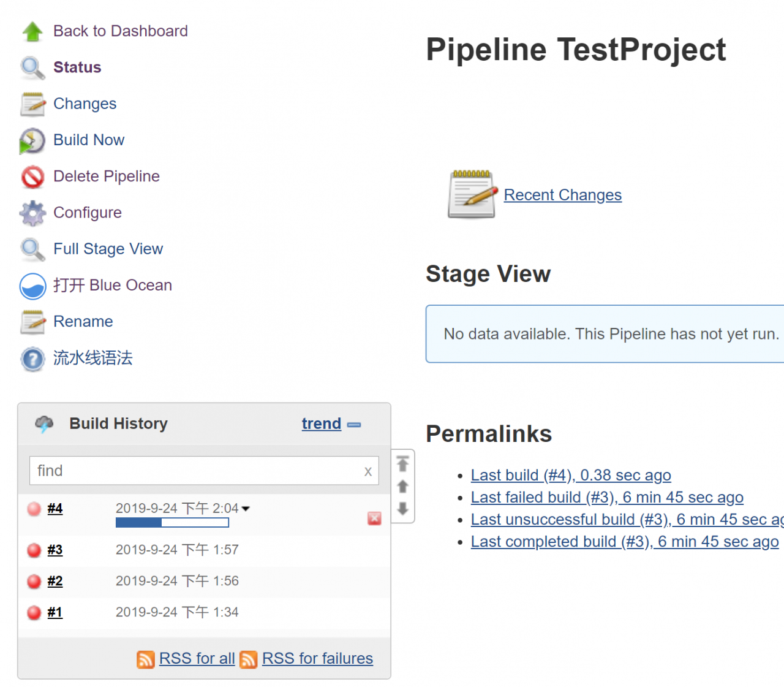Click the Blue Ocean circle icon
Viewport: 784px width, 687px height.
(32, 286)
